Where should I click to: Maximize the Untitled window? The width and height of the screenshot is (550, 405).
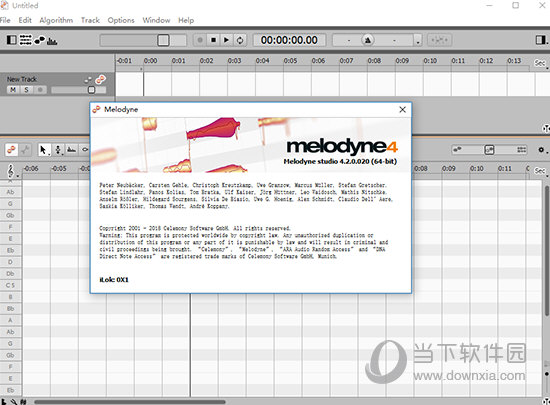point(516,5)
